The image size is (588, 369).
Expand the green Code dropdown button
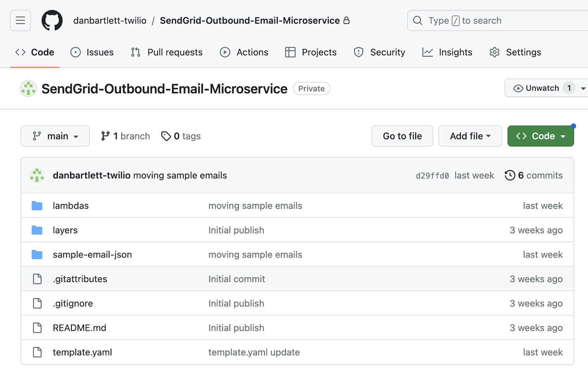[x=541, y=136]
